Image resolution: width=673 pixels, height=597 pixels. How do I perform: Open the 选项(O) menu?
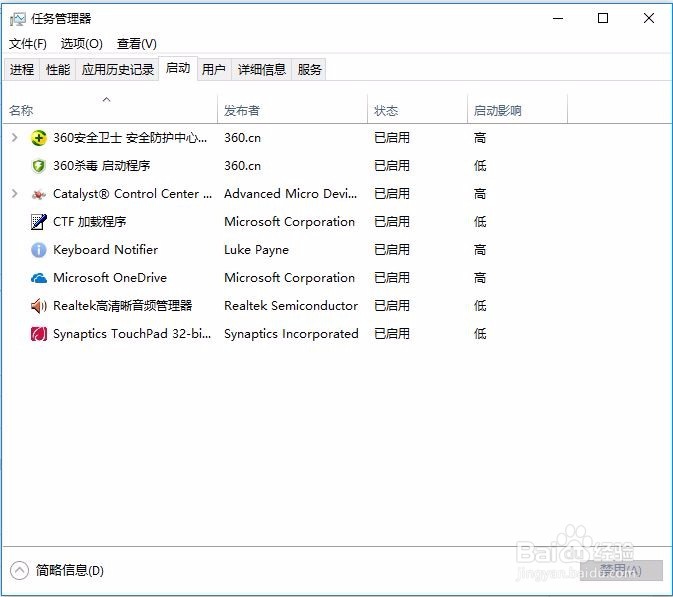point(82,44)
